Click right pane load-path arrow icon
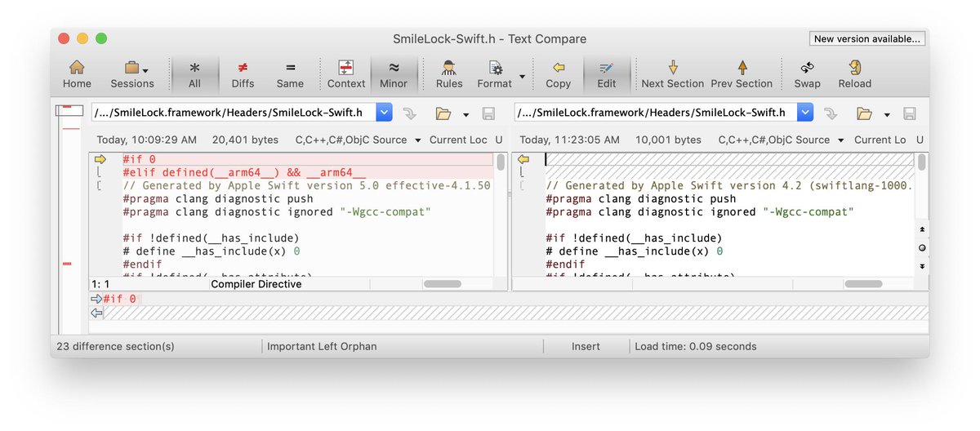 pyautogui.click(x=832, y=113)
